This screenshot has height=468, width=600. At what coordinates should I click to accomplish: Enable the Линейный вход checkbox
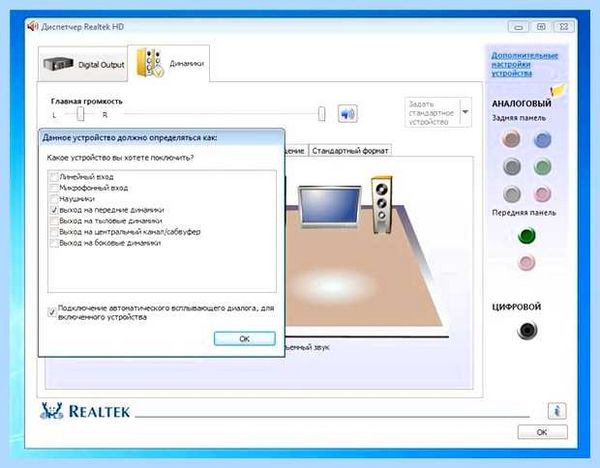[x=54, y=177]
